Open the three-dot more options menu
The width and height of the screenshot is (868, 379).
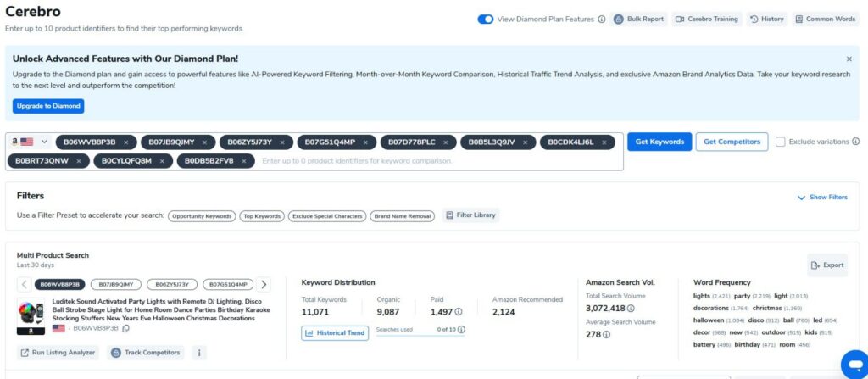tap(200, 353)
